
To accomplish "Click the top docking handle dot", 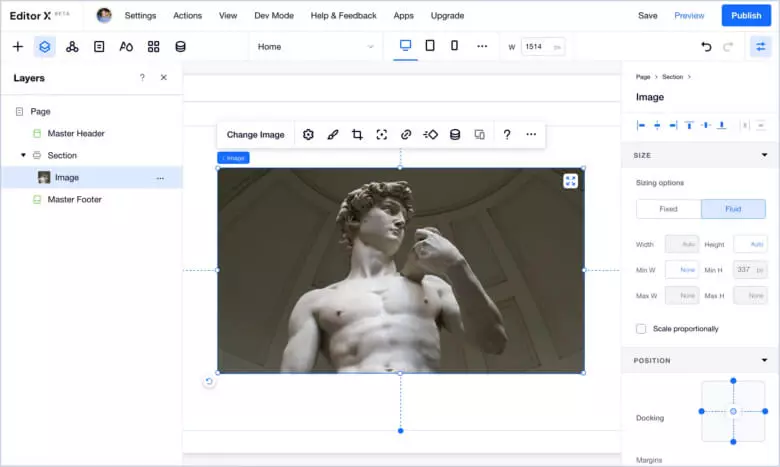I will 733,380.
